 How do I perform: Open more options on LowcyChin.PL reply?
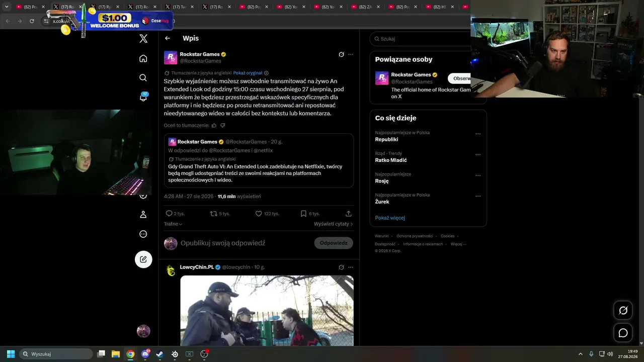coord(351,267)
